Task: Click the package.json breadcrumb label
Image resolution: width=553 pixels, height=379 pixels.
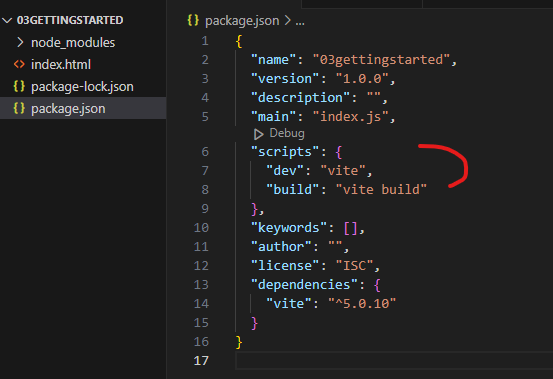Action: click(x=242, y=21)
